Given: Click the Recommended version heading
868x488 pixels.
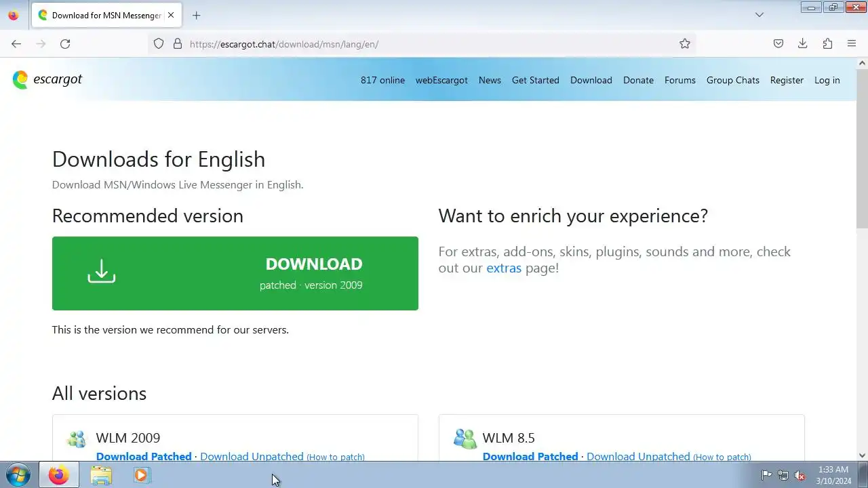Looking at the screenshot, I should point(148,216).
